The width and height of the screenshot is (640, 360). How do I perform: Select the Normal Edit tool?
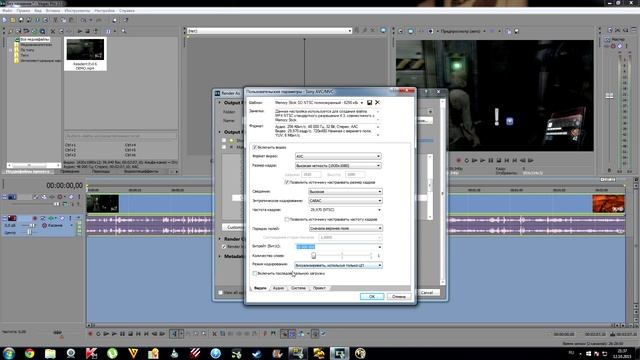coord(173,334)
